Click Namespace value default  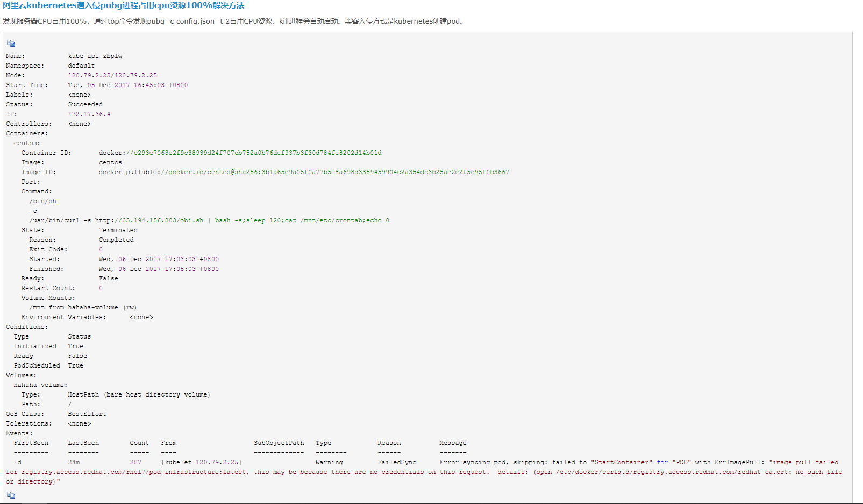pos(81,66)
